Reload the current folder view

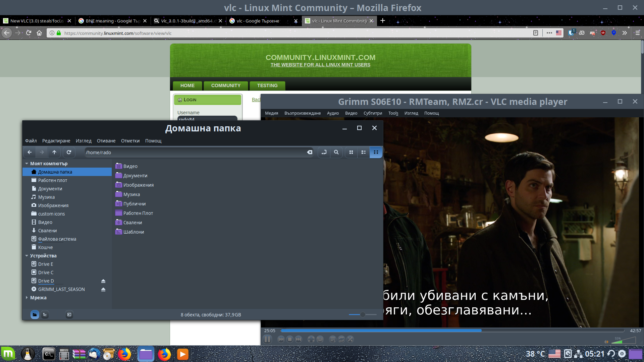(69, 153)
